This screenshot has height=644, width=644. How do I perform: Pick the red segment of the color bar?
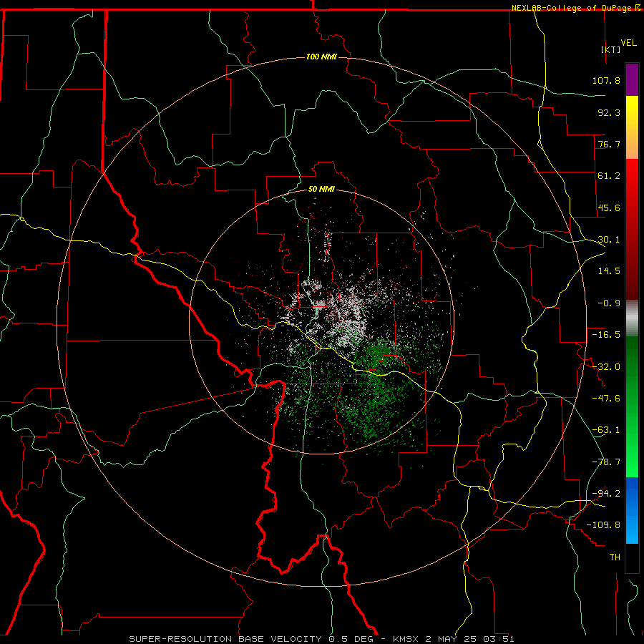(632, 229)
